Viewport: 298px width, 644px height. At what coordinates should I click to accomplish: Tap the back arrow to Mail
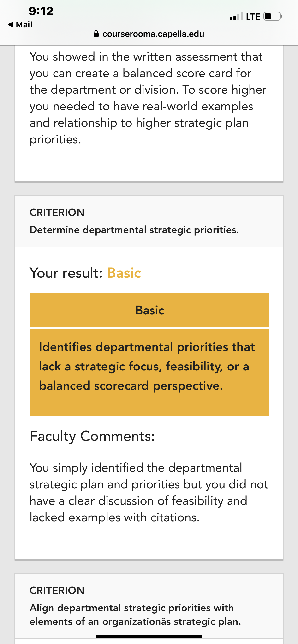[x=10, y=24]
